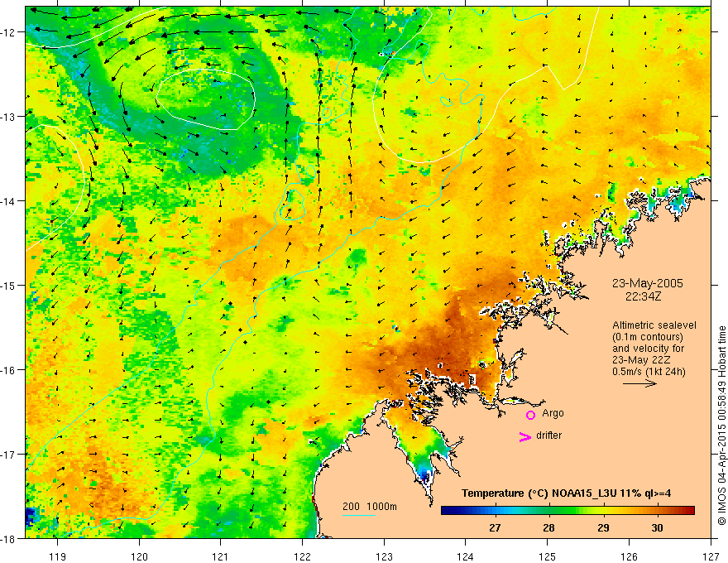The width and height of the screenshot is (728, 563).
Task: Click the '23-May 22Z' legend line
Action: (641, 360)
